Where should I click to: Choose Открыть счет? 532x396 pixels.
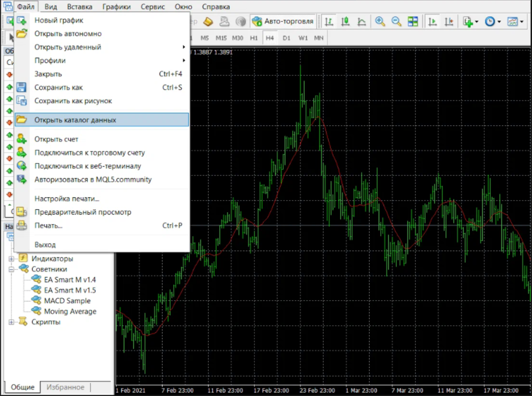click(x=102, y=139)
